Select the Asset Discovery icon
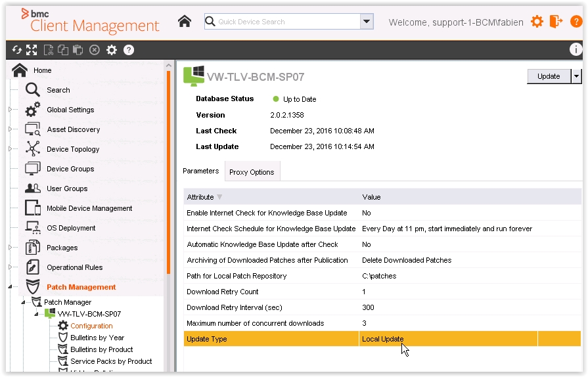 [x=32, y=129]
